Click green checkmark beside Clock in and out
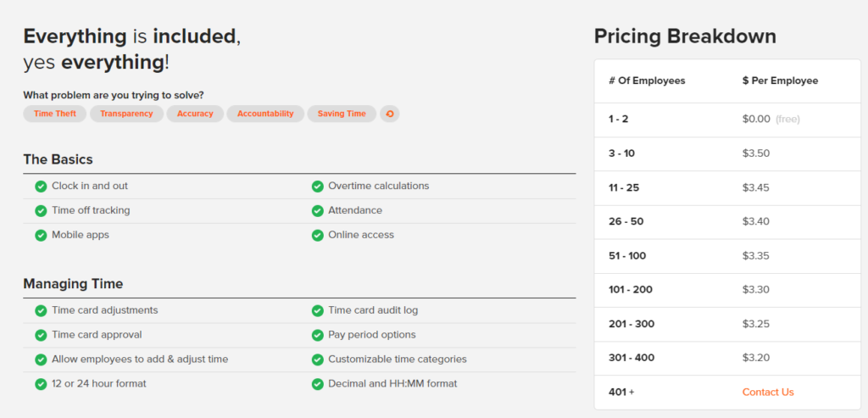868x418 pixels. click(41, 186)
